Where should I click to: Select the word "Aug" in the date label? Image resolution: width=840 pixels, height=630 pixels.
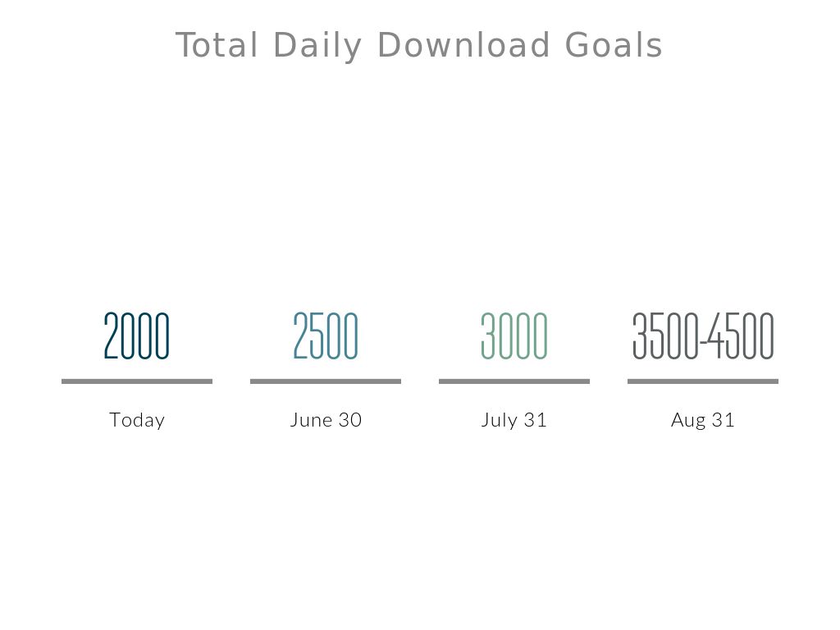687,421
